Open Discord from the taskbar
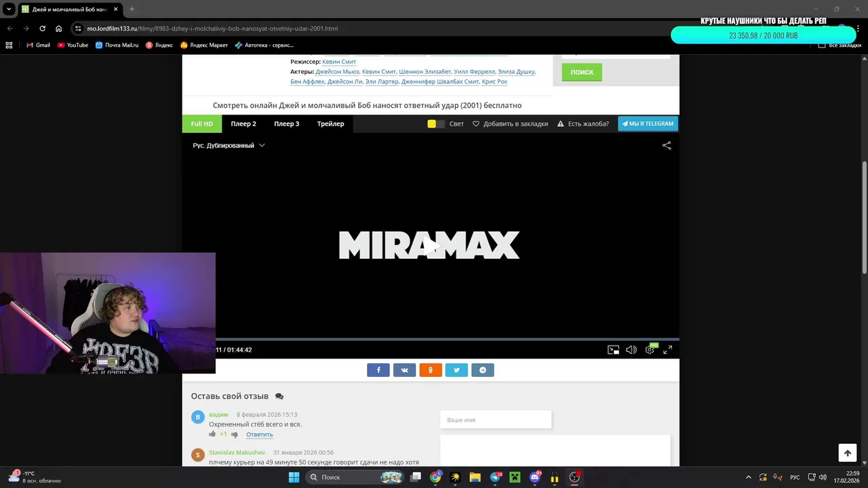The width and height of the screenshot is (868, 488). click(535, 477)
